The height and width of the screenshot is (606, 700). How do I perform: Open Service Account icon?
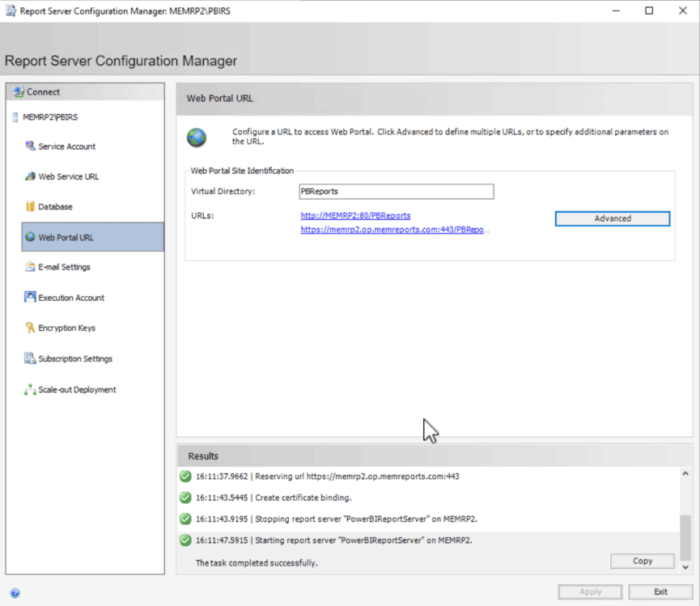click(30, 146)
